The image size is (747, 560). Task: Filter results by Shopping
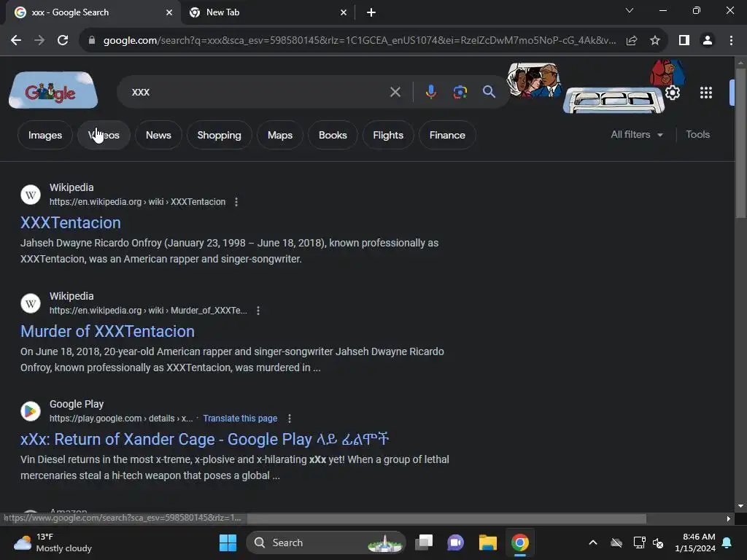point(219,135)
